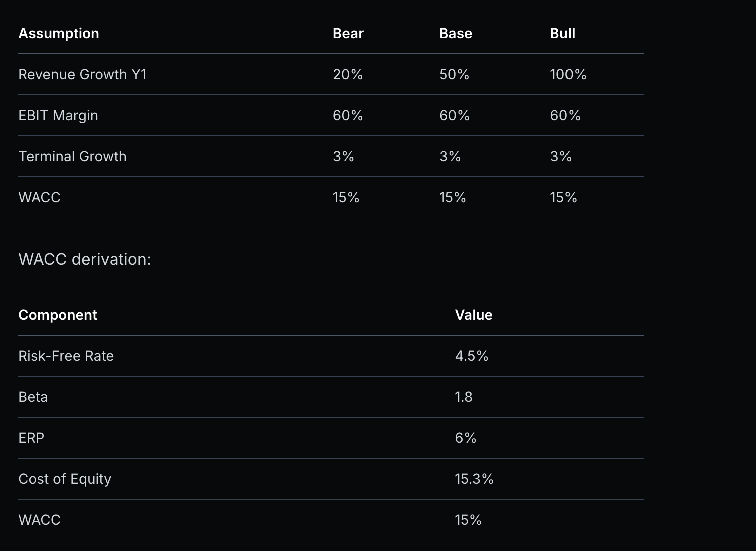Click the 50% Base revenue growth cell

[454, 74]
